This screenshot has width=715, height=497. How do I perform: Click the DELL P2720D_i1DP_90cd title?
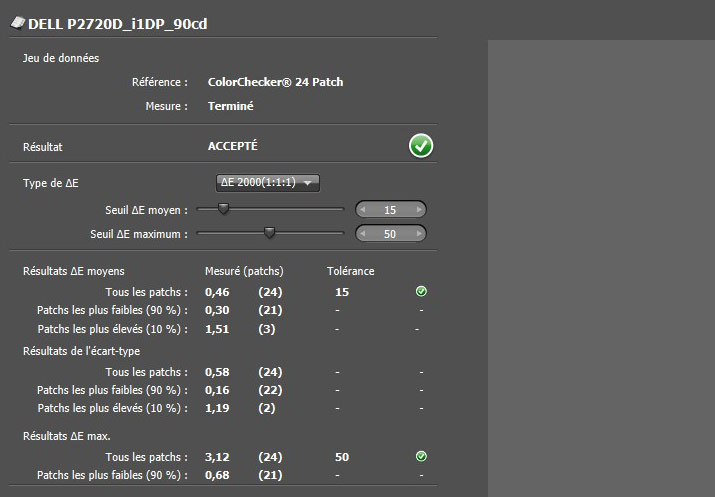point(118,24)
